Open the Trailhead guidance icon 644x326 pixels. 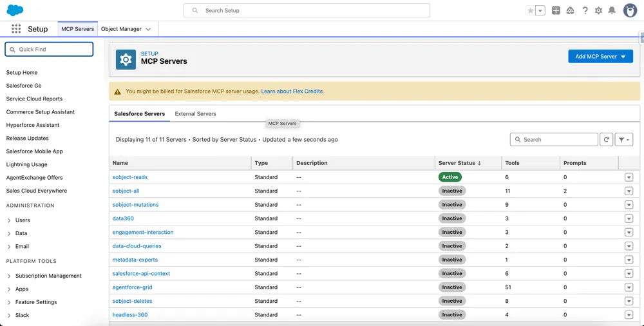tap(570, 11)
